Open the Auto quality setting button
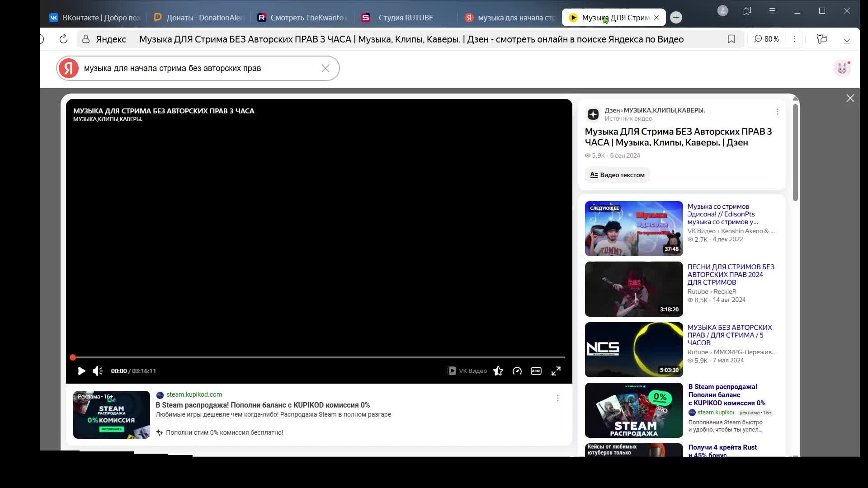Viewport: 868px width, 488px height. 536,371
